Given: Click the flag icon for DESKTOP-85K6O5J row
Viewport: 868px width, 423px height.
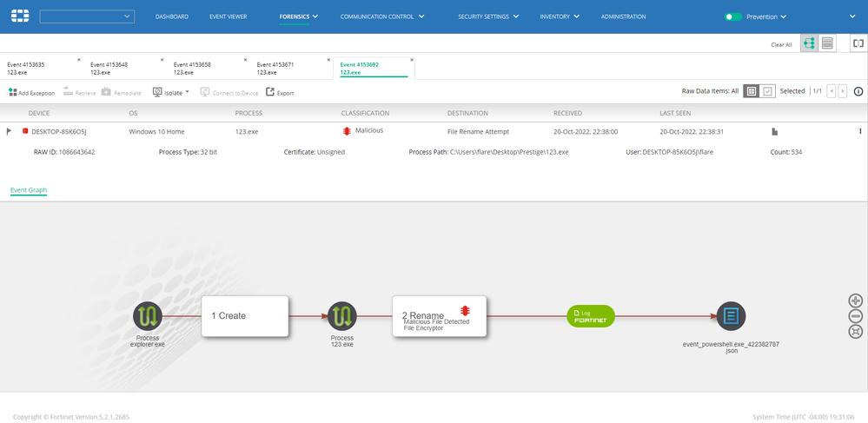Looking at the screenshot, I should [9, 131].
